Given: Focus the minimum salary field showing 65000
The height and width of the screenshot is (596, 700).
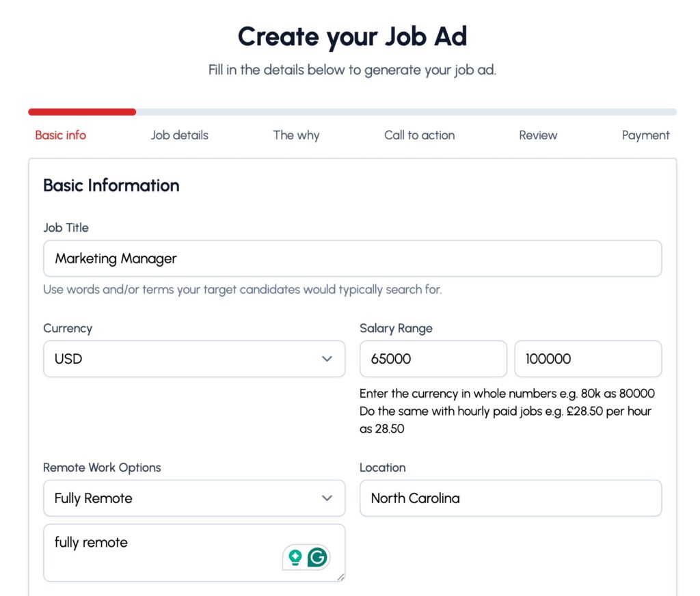Looking at the screenshot, I should (433, 359).
